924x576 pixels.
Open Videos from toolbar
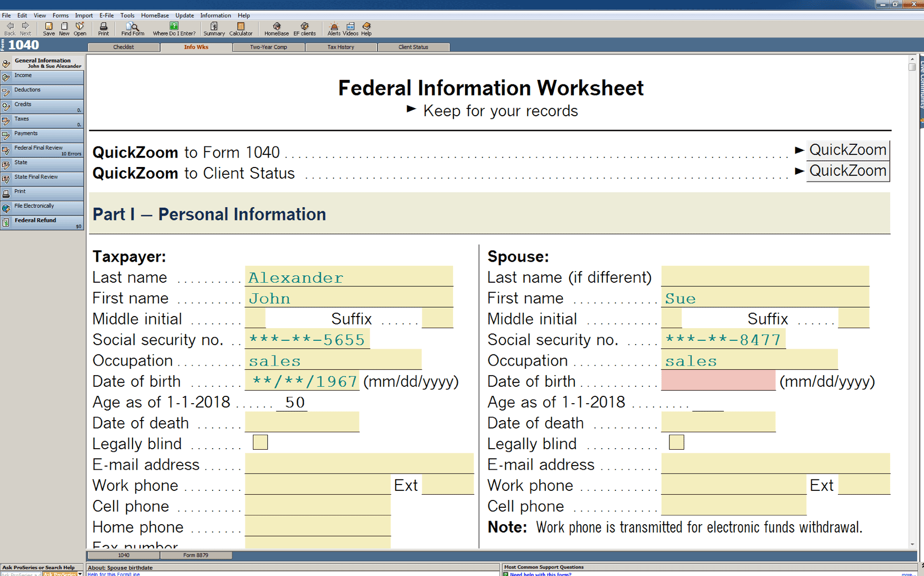pyautogui.click(x=350, y=29)
